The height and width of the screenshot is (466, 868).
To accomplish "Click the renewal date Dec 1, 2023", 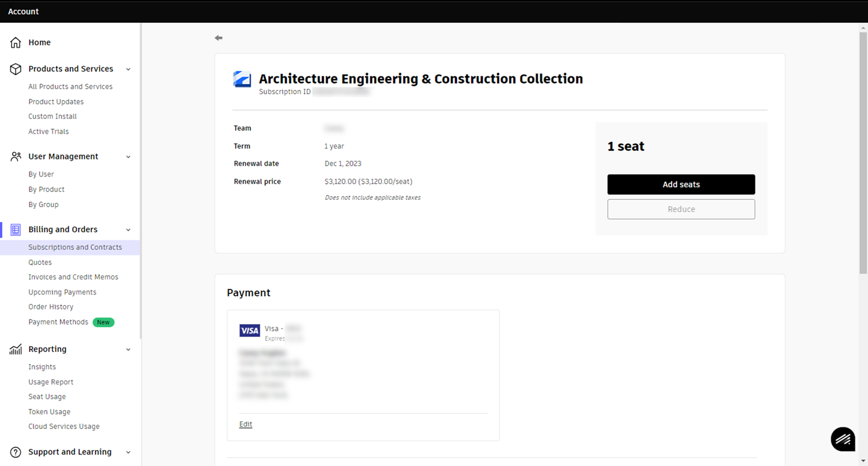I will [x=343, y=164].
